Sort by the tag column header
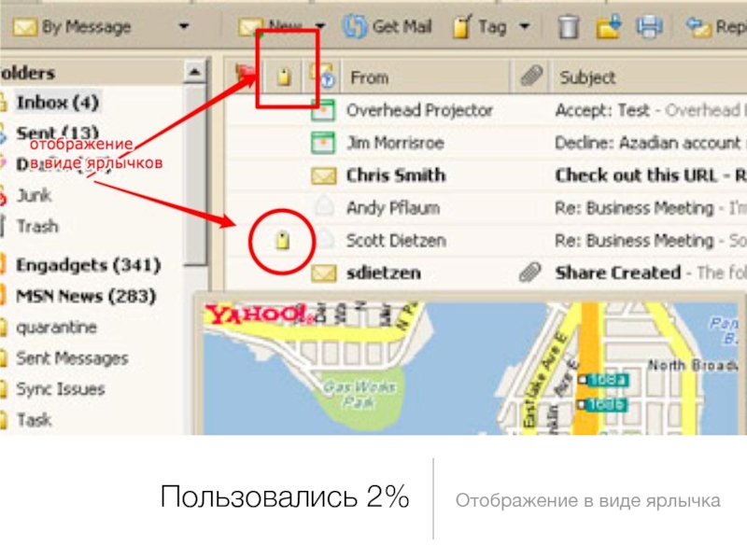Screen dimensions: 747x560 [x=284, y=77]
